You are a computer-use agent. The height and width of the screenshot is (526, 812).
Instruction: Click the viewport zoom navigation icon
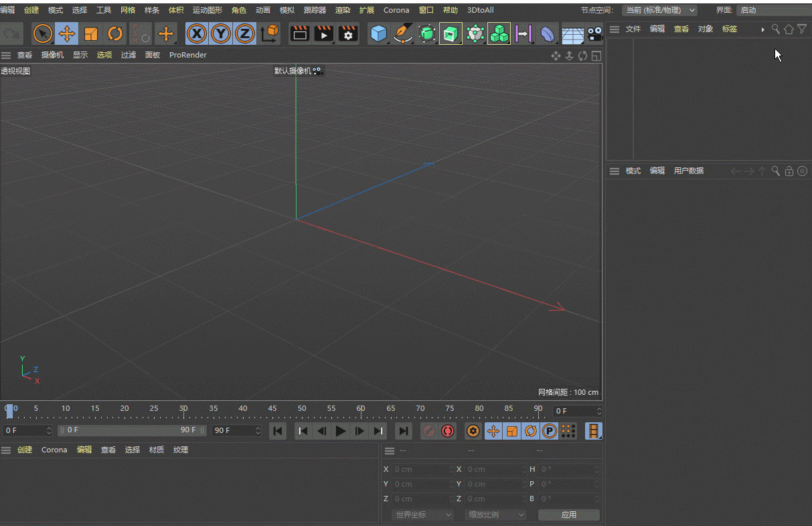[x=570, y=56]
